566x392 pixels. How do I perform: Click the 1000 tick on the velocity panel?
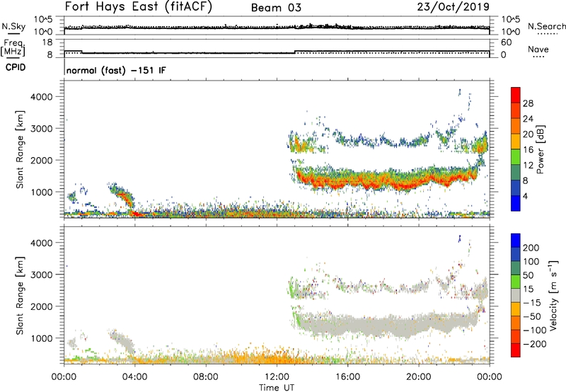click(x=42, y=338)
